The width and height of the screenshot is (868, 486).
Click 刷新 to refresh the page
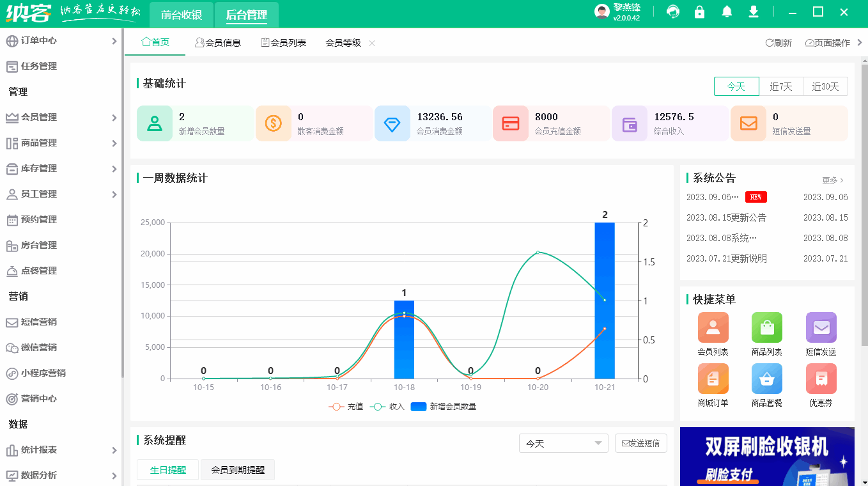[x=778, y=42]
